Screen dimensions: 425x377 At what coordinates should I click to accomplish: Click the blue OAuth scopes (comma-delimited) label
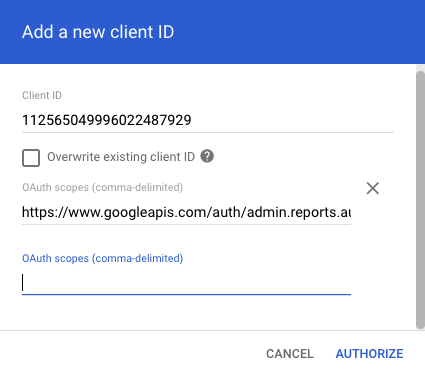[103, 258]
